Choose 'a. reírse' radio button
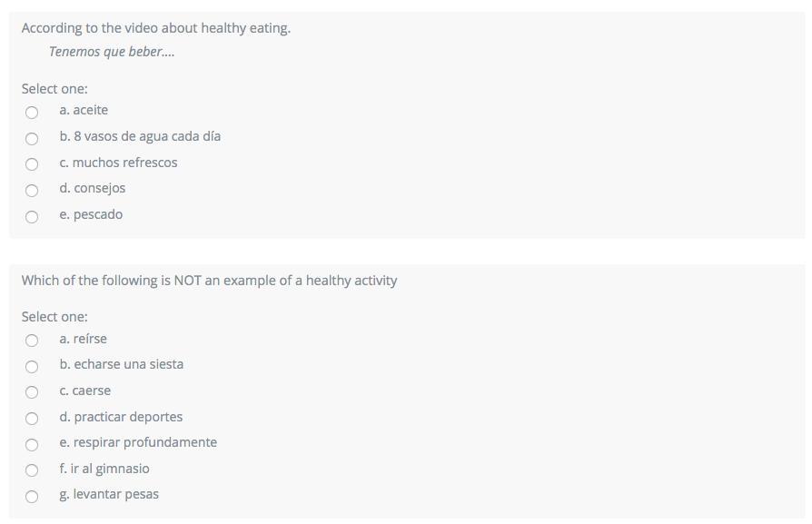This screenshot has height=524, width=812. 32,341
